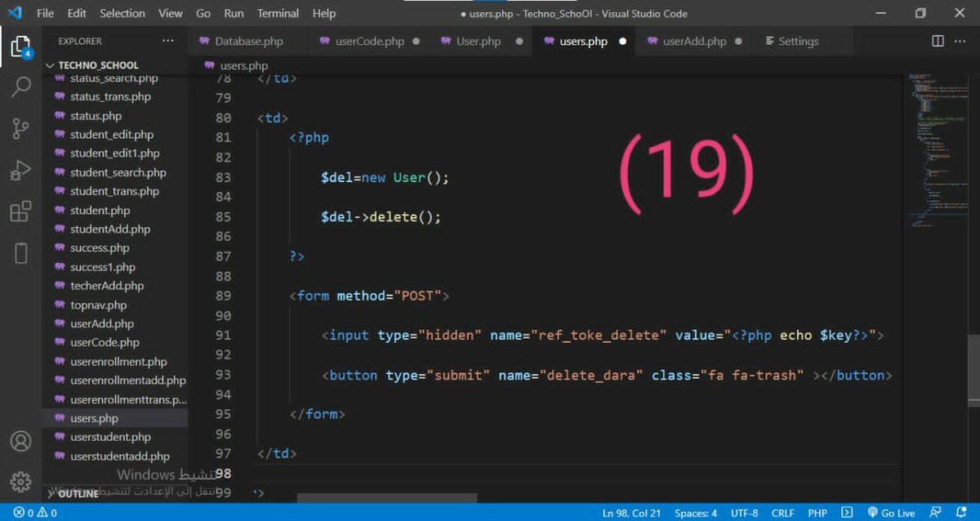Open techerAdd.php in explorer

[107, 286]
